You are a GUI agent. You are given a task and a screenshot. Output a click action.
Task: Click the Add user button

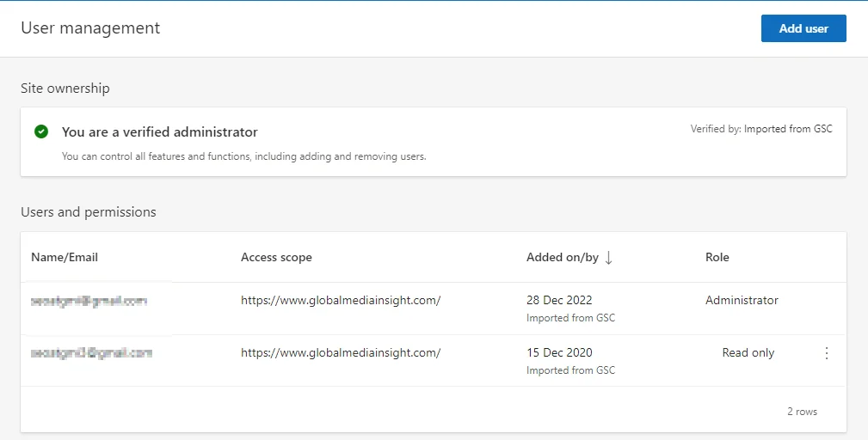point(803,28)
